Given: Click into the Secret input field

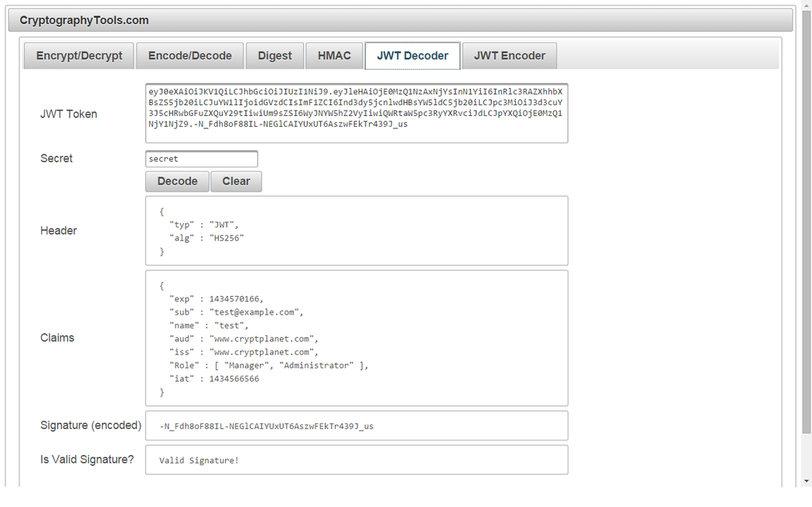Looking at the screenshot, I should (x=201, y=158).
